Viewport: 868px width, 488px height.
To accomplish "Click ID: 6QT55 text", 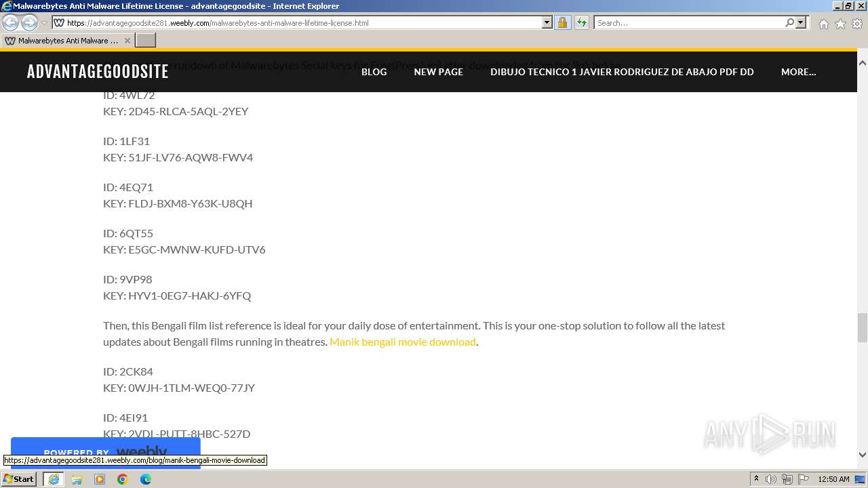I will pyautogui.click(x=128, y=233).
